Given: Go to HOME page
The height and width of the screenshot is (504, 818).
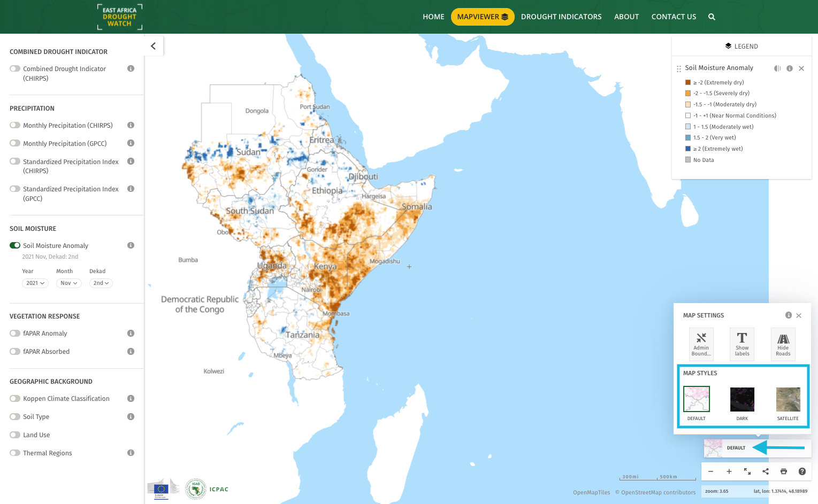Looking at the screenshot, I should click(x=433, y=17).
